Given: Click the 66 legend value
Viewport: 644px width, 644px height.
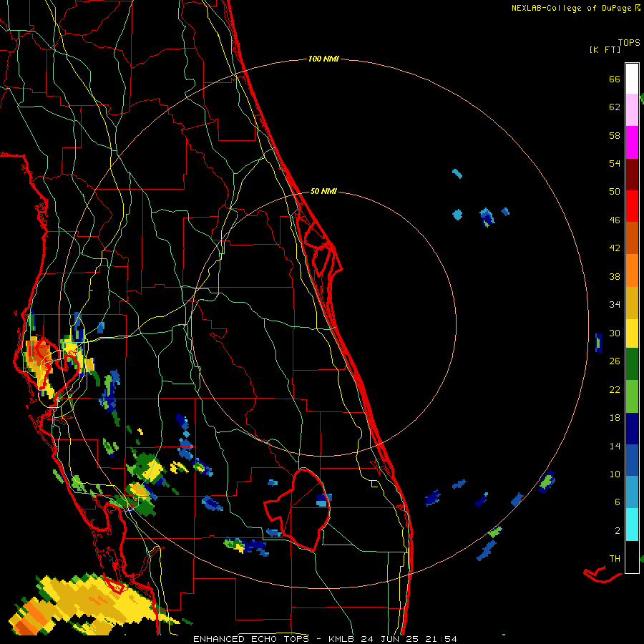Looking at the screenshot, I should [x=615, y=79].
